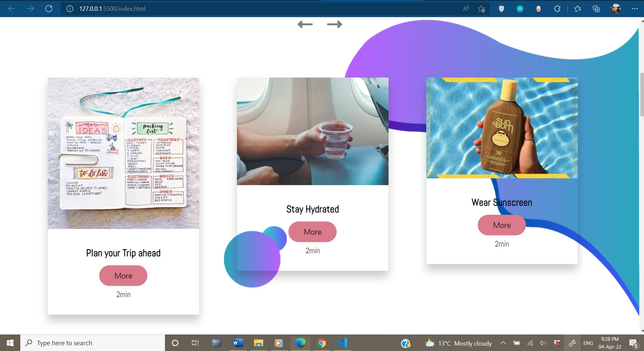
Task: Click the taskbar search box
Action: (x=93, y=343)
